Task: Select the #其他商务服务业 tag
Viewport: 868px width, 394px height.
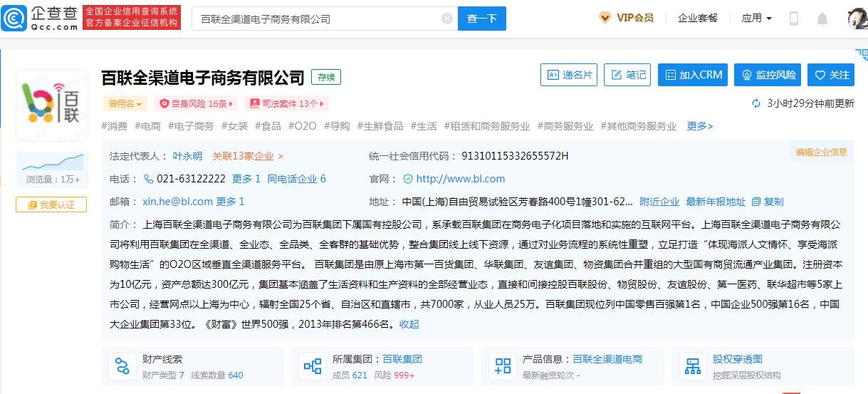Action: pos(639,126)
